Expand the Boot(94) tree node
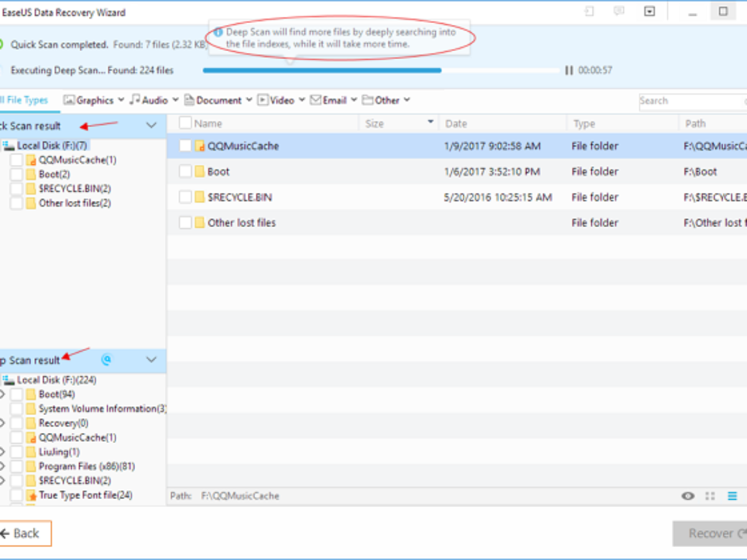This screenshot has width=747, height=560. [2, 394]
